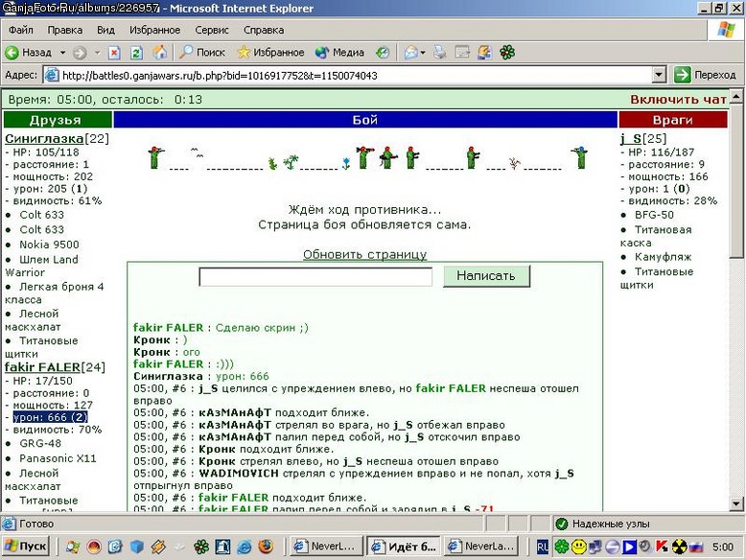Click the Print toolbar icon
This screenshot has height=560, width=746.
[439, 53]
